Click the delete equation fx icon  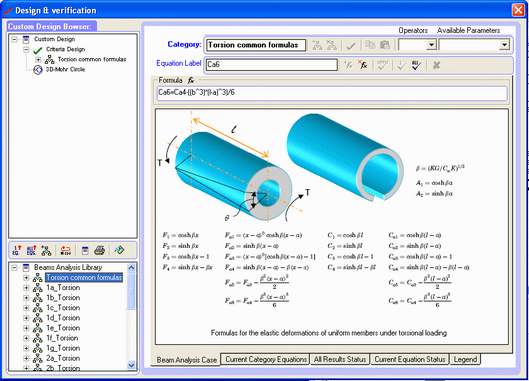coord(363,64)
